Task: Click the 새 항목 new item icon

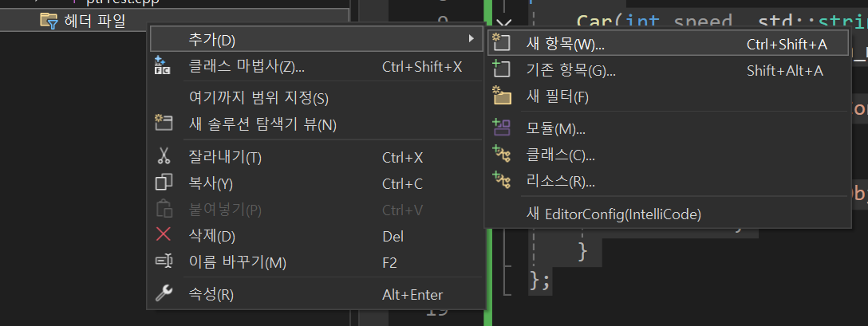Action: (x=502, y=42)
